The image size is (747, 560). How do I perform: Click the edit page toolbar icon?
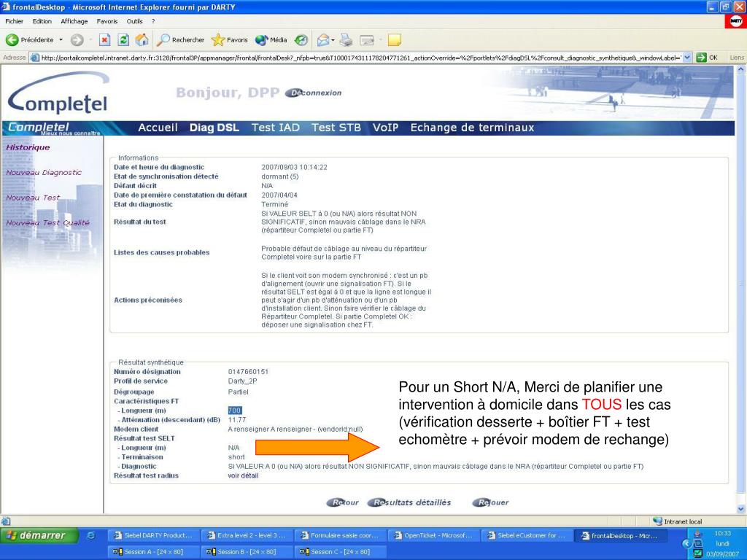tap(367, 40)
